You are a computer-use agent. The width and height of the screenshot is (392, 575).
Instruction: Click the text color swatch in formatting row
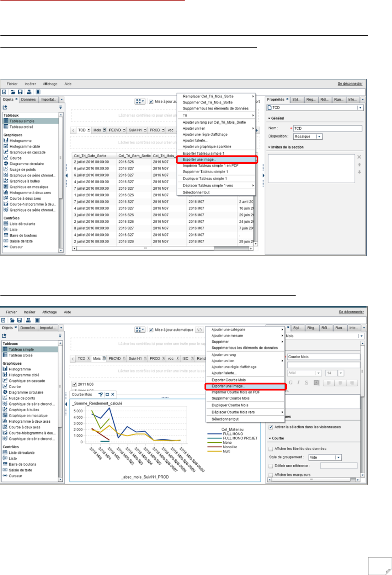click(x=316, y=383)
